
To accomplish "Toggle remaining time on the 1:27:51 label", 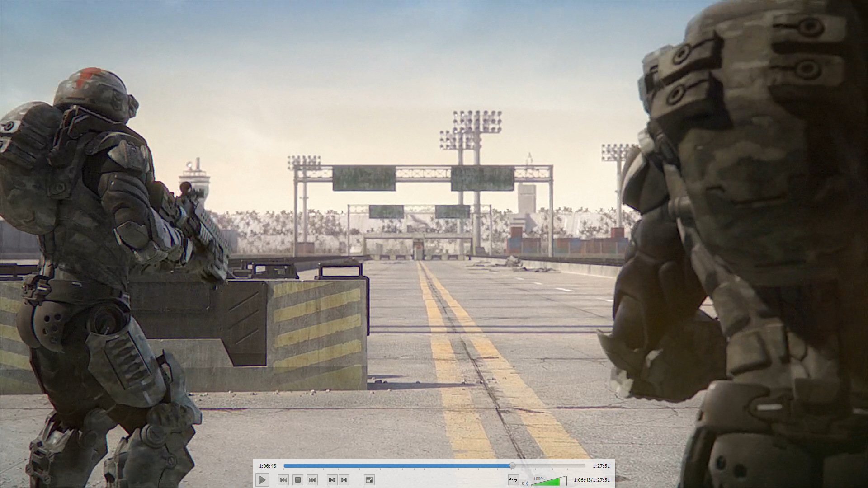I will click(601, 466).
